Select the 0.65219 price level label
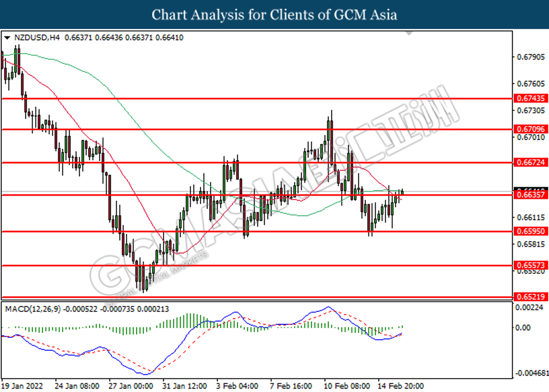Screen dimensions: 549x392 pyautogui.click(x=531, y=297)
